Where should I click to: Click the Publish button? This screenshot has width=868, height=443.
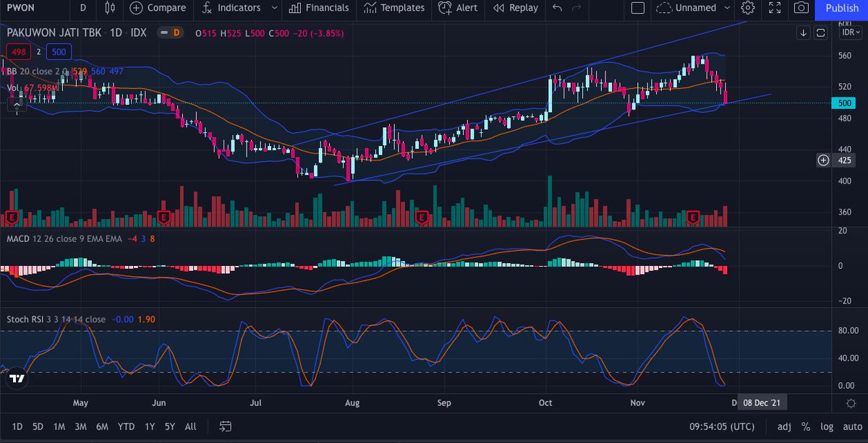(842, 9)
